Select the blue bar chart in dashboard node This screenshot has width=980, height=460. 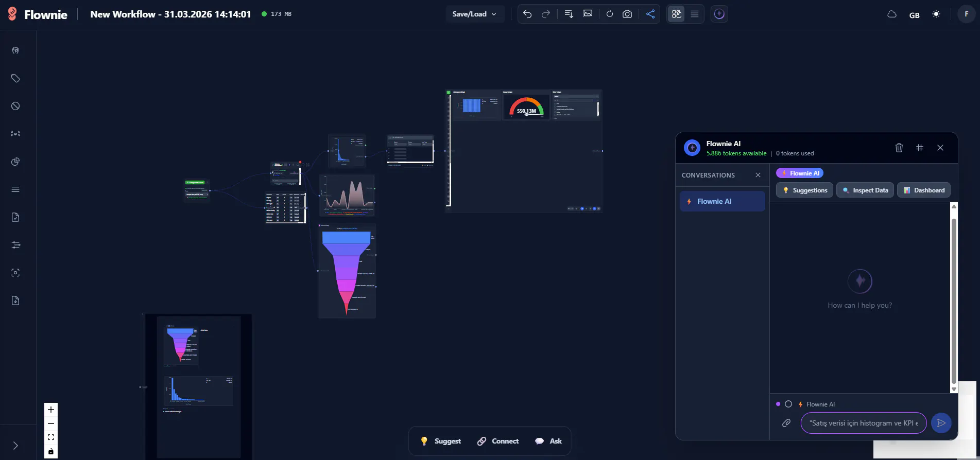point(472,105)
